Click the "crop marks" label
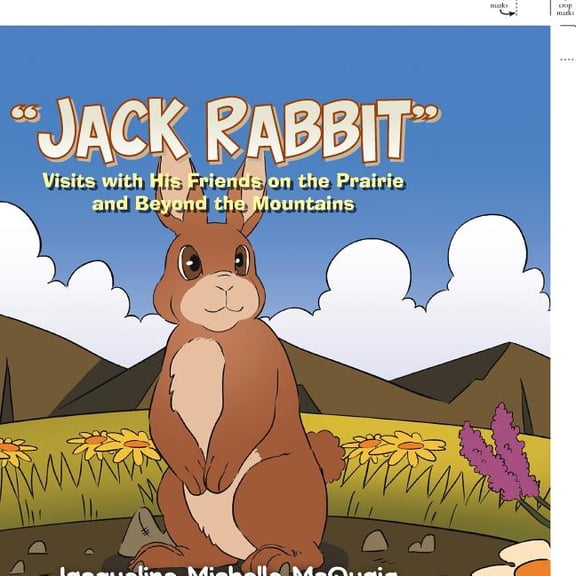Image resolution: width=576 pixels, height=576 pixels. click(x=565, y=9)
